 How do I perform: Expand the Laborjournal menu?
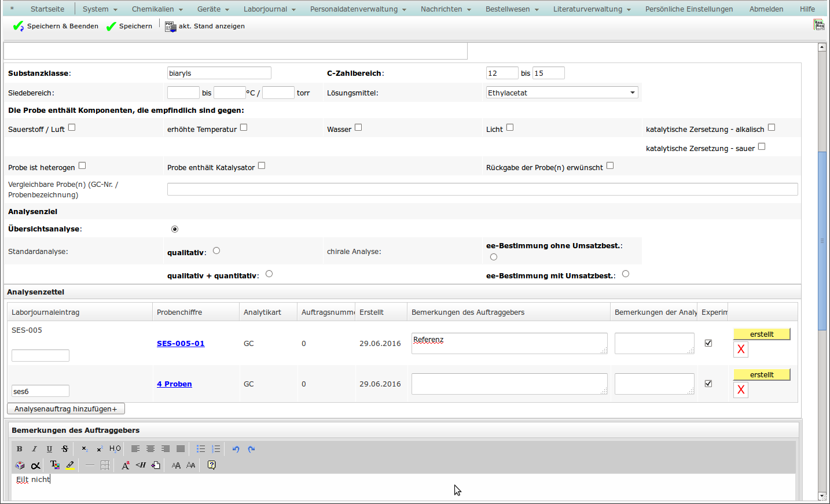(x=269, y=9)
